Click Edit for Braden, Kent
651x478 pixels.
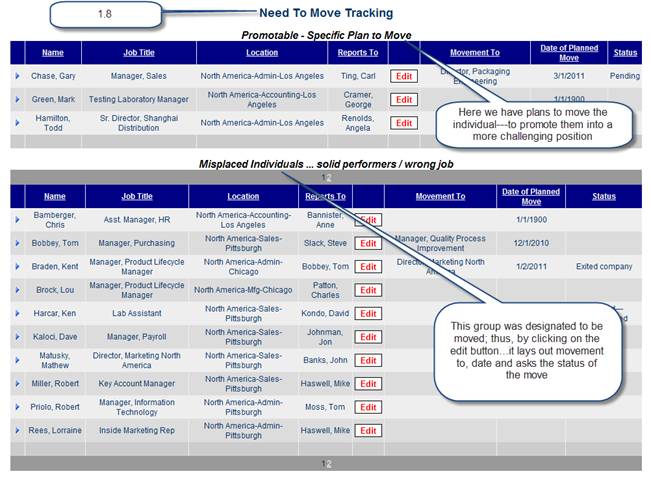[368, 267]
